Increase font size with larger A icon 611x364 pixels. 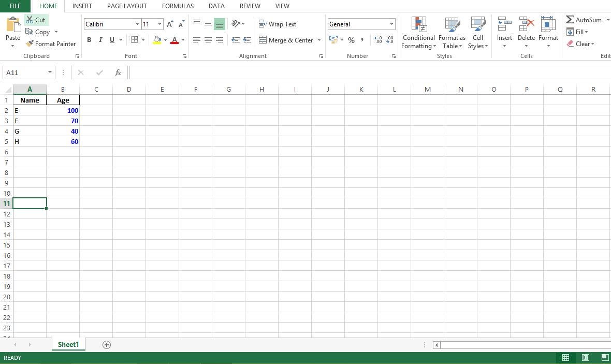(x=170, y=24)
